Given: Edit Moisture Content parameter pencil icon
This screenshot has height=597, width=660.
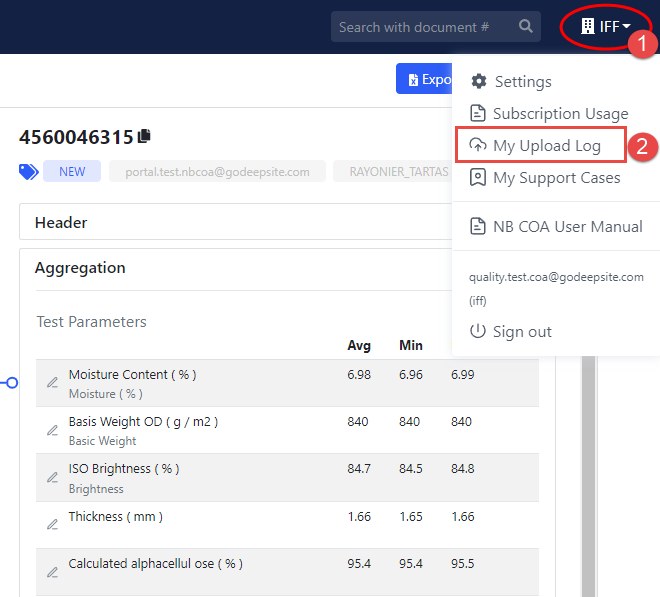Looking at the screenshot, I should pos(52,382).
